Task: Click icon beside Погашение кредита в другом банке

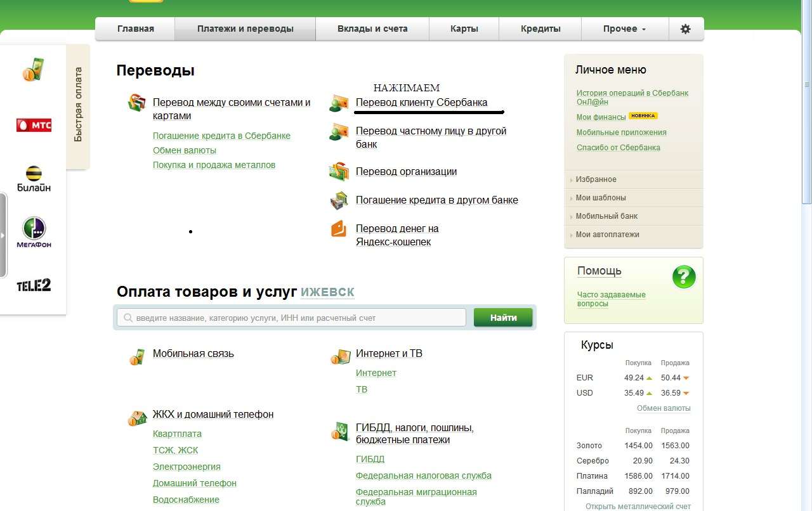Action: coord(339,200)
